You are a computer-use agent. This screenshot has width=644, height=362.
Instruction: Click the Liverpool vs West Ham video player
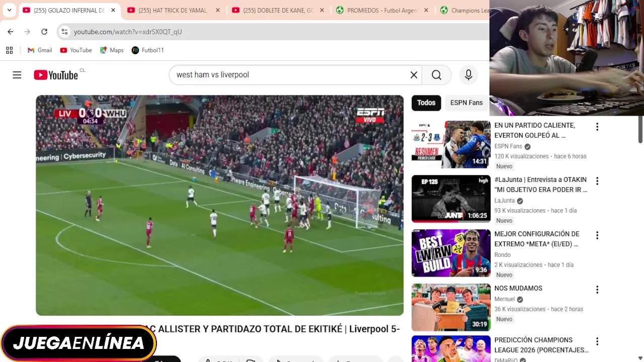pos(219,205)
